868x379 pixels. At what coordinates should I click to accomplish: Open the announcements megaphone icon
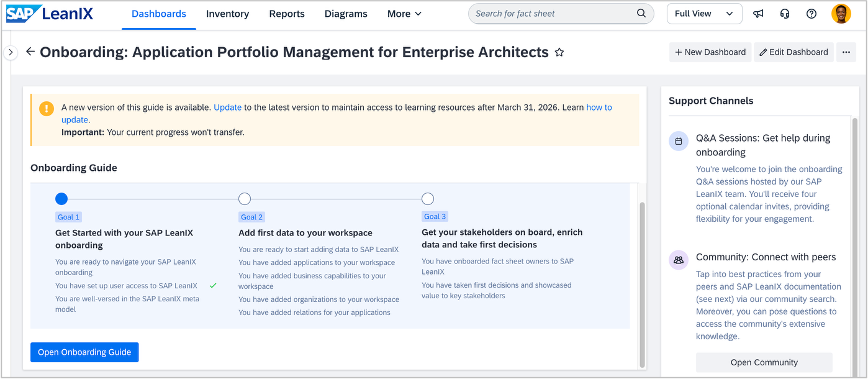[758, 14]
